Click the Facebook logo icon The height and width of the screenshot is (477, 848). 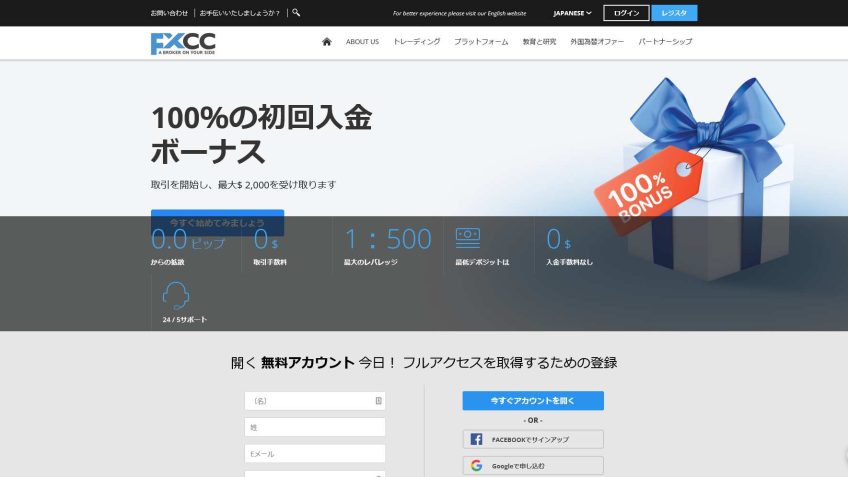pyautogui.click(x=477, y=439)
